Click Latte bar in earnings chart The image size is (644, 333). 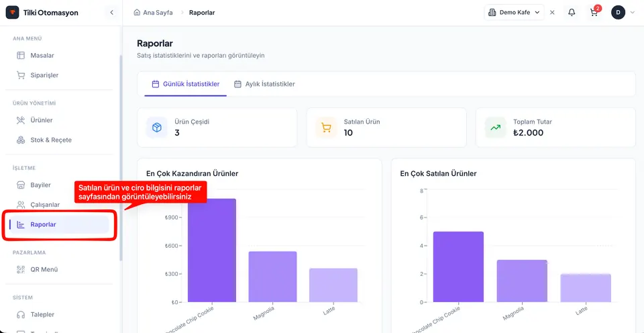333,285
